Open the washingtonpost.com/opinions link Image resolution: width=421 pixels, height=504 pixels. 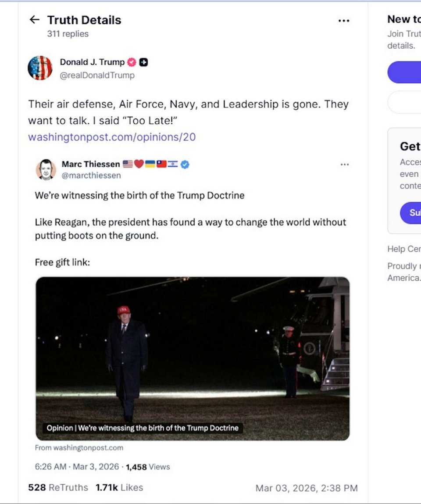point(112,137)
